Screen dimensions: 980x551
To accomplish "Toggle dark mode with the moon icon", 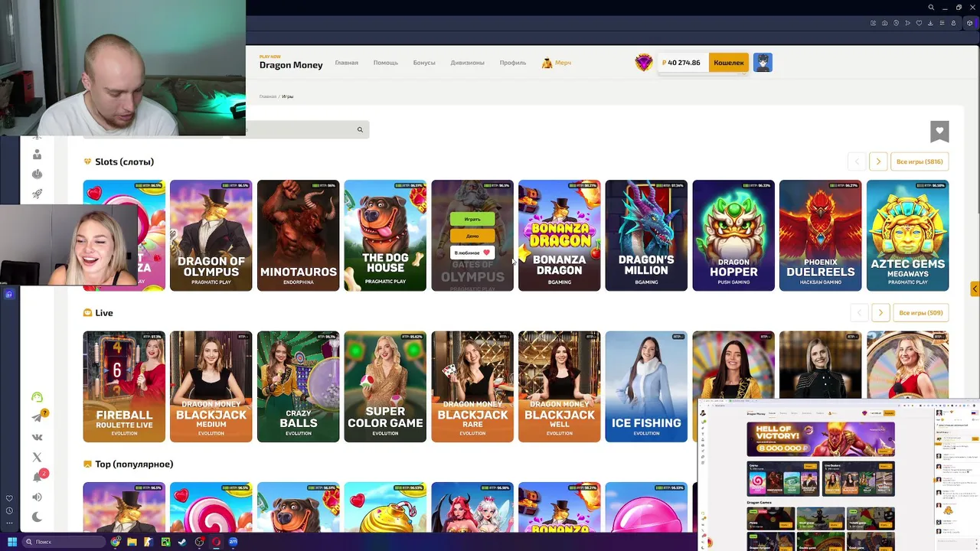I will click(37, 517).
